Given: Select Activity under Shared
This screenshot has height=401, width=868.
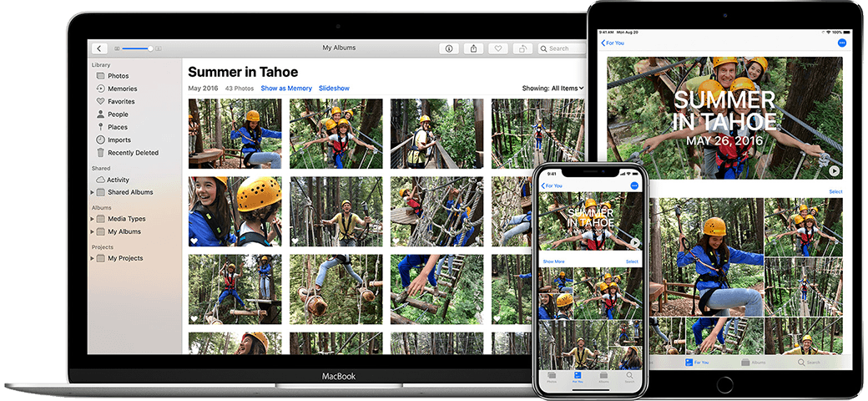Looking at the screenshot, I should point(119,180).
